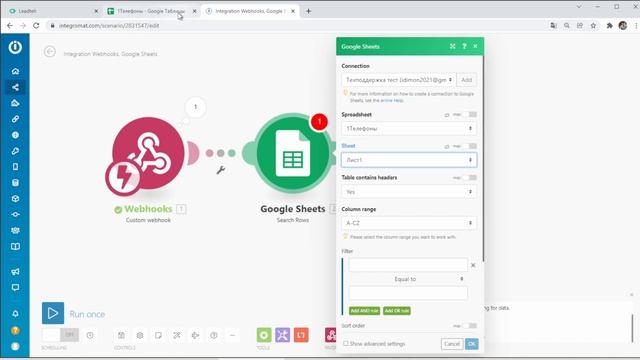The image size is (640, 360).
Task: Open the Teams people icon in sidebar
Action: pyautogui.click(x=15, y=230)
